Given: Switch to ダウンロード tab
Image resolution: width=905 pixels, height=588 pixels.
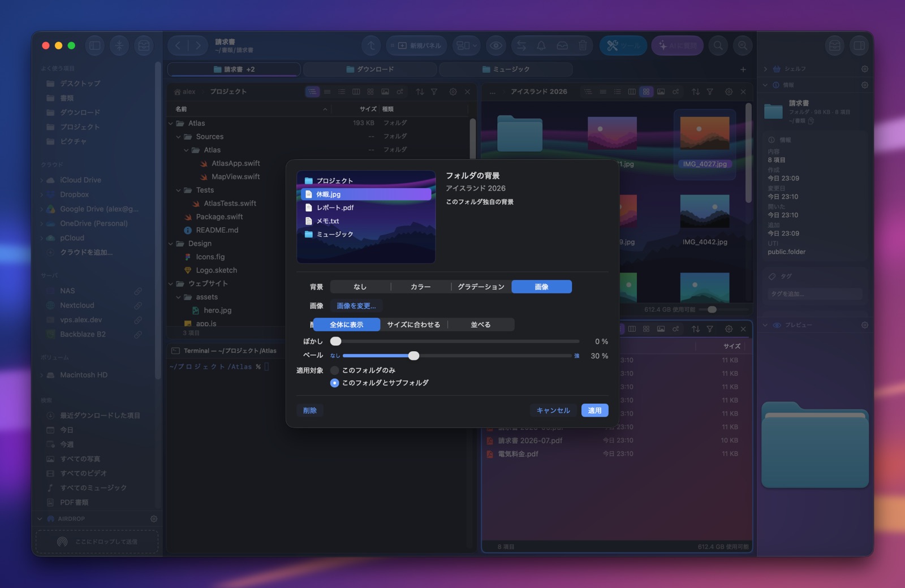Looking at the screenshot, I should pos(370,69).
